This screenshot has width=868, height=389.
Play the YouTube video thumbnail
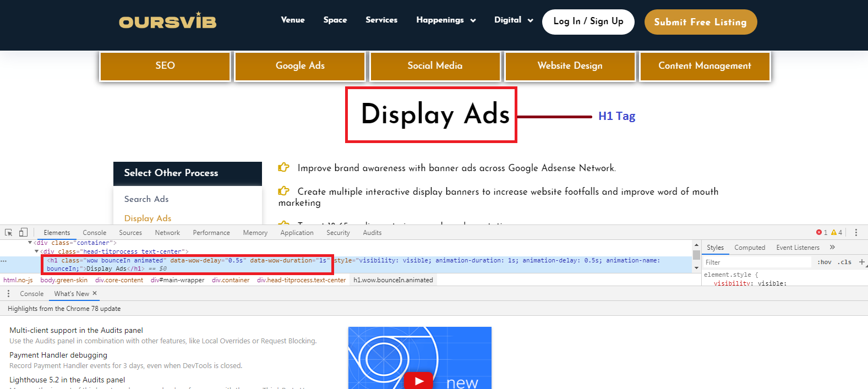click(419, 380)
